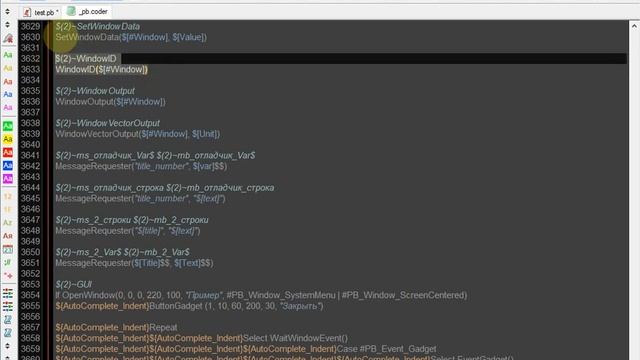Click the green 'Az' icon in sidebar

pyautogui.click(x=8, y=222)
